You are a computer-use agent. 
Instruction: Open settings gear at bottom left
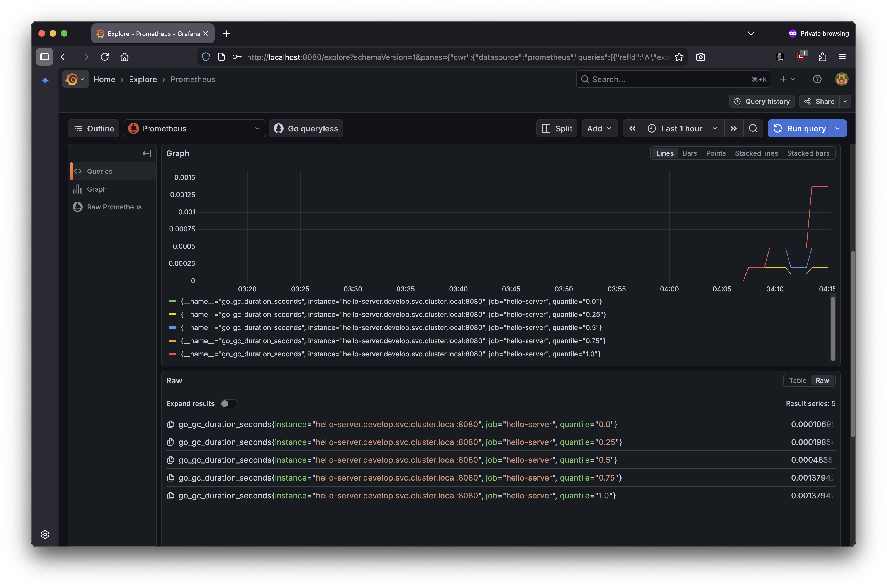(x=45, y=534)
